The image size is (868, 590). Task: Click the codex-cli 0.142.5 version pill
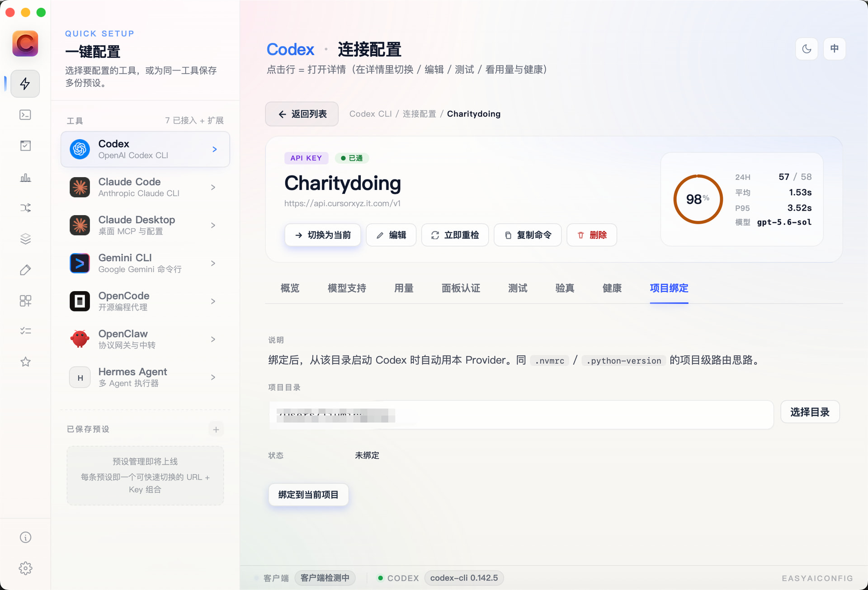(x=464, y=578)
